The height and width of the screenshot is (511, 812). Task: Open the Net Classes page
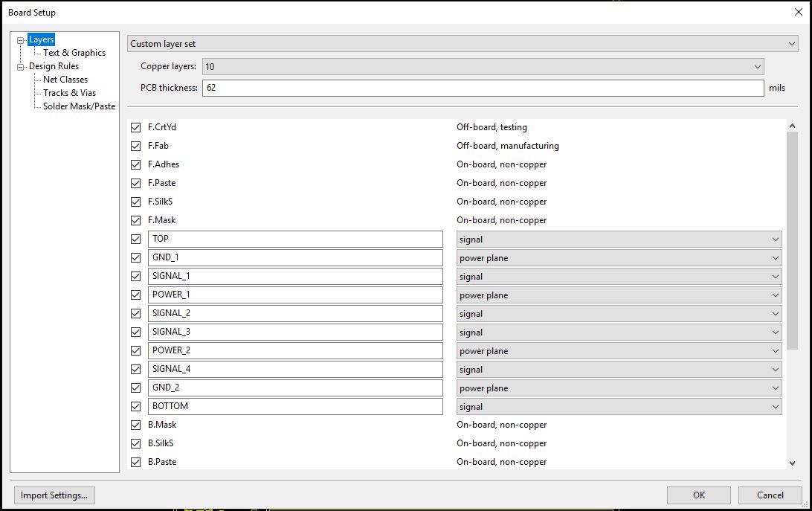pyautogui.click(x=65, y=80)
